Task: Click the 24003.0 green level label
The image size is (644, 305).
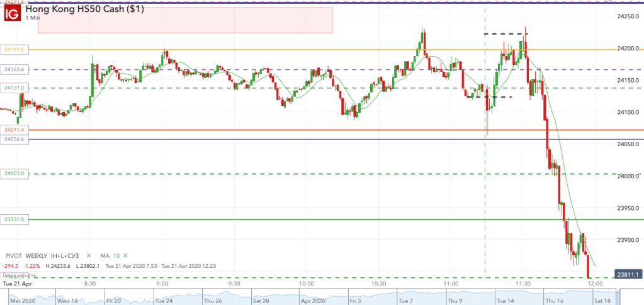Action: pyautogui.click(x=14, y=173)
